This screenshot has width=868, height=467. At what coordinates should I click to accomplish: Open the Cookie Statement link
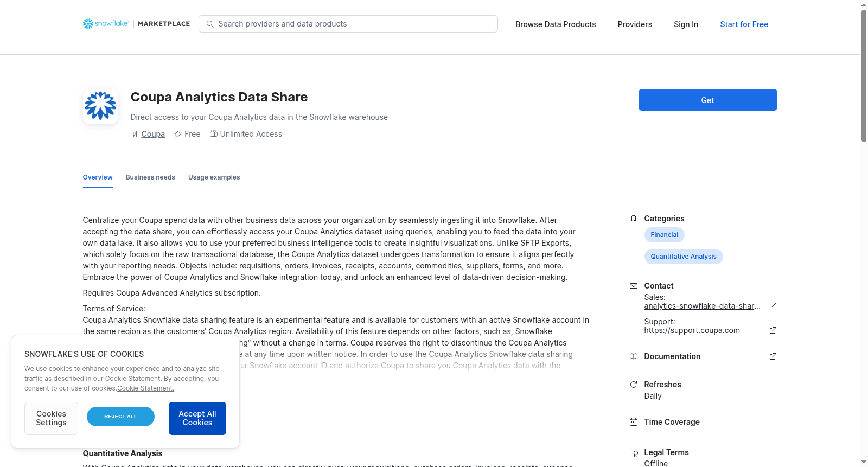[145, 388]
